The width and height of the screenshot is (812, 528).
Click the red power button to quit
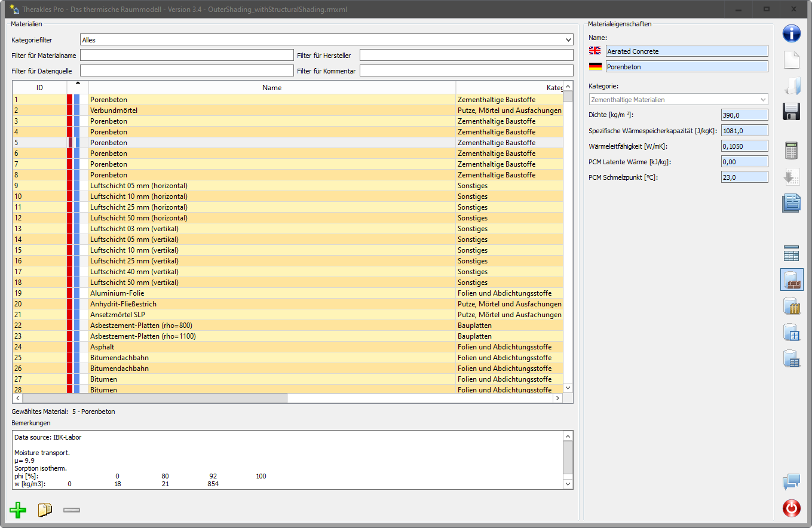click(x=791, y=508)
